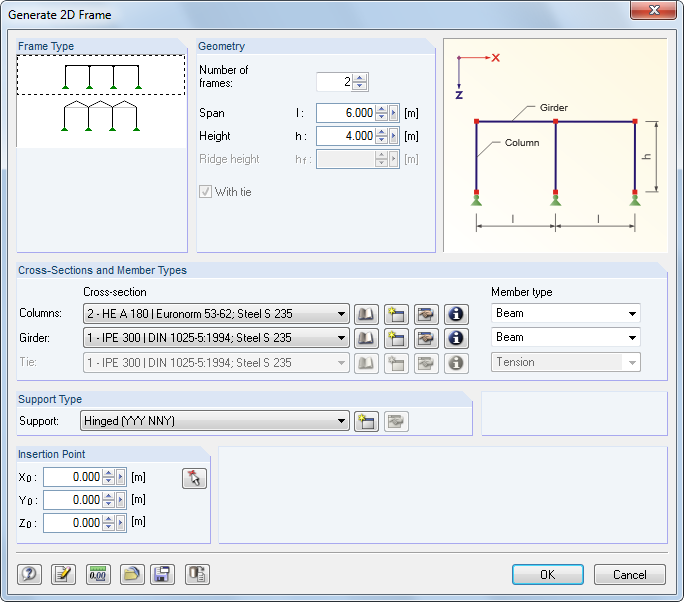The width and height of the screenshot is (684, 602).
Task: Create new cross-section for Tie
Action: click(x=396, y=363)
